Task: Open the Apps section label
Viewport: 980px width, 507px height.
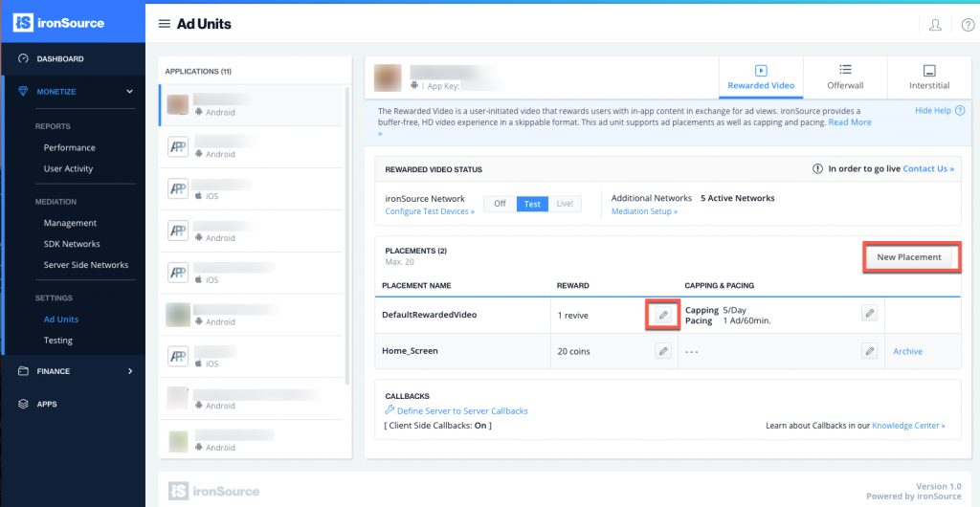Action: (47, 404)
